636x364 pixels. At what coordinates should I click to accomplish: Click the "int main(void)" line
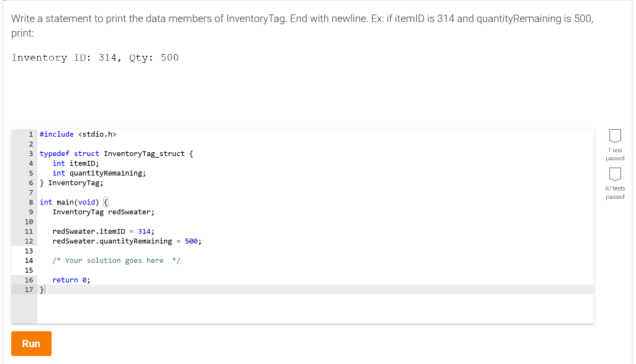pyautogui.click(x=70, y=202)
